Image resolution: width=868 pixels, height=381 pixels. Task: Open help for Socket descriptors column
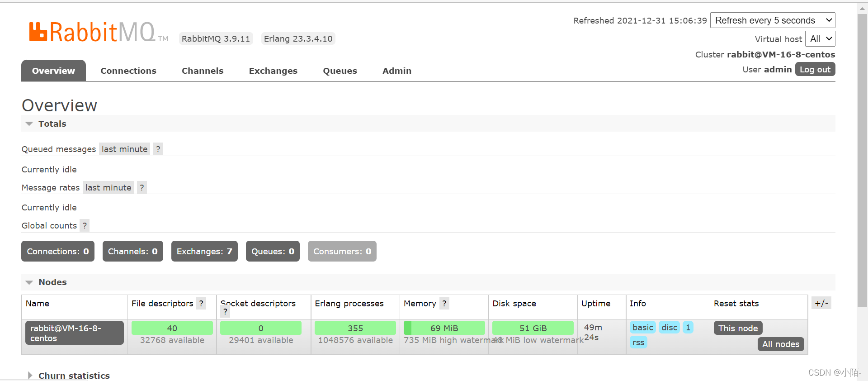pyautogui.click(x=225, y=311)
